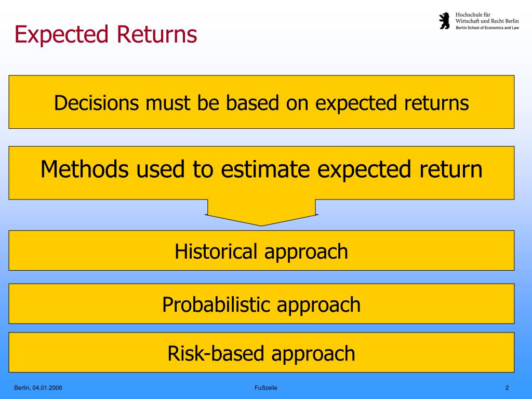532x399 pixels.
Task: Click the Fußzeile footer text
Action: (x=265, y=388)
